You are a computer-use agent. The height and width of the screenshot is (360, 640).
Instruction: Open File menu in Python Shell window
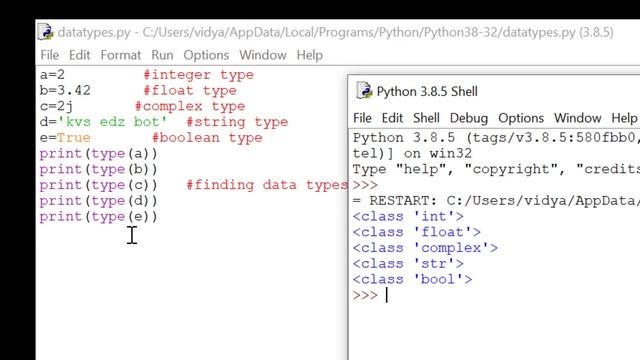click(x=362, y=118)
